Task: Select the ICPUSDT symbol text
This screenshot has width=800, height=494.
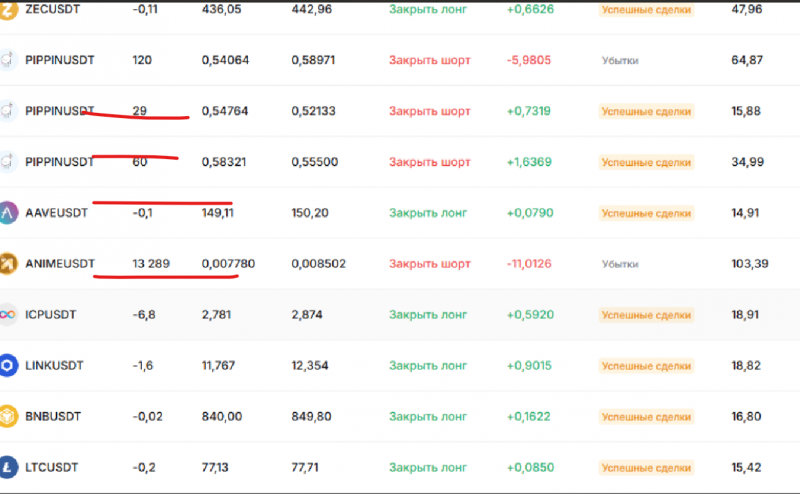Action: point(51,314)
